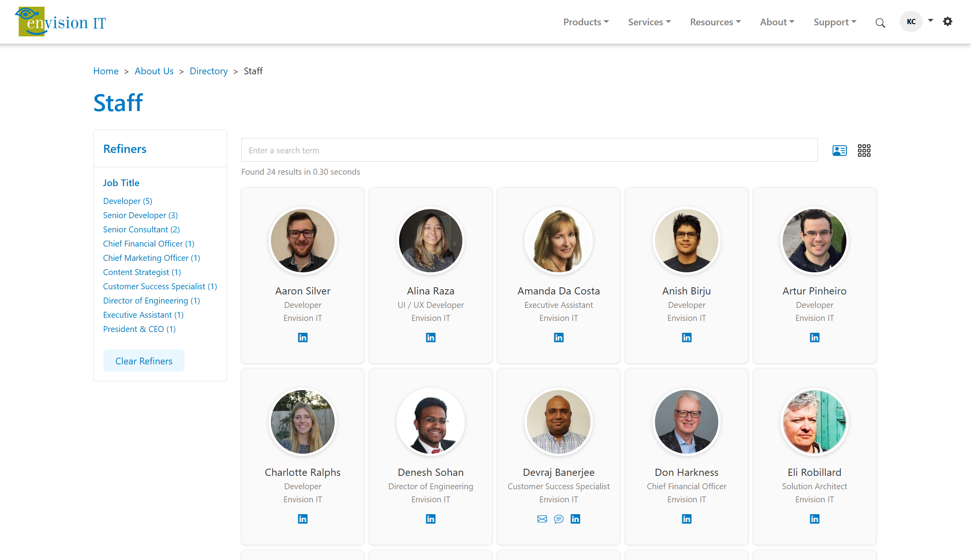Open Don Harkness's LinkedIn icon

(x=687, y=519)
